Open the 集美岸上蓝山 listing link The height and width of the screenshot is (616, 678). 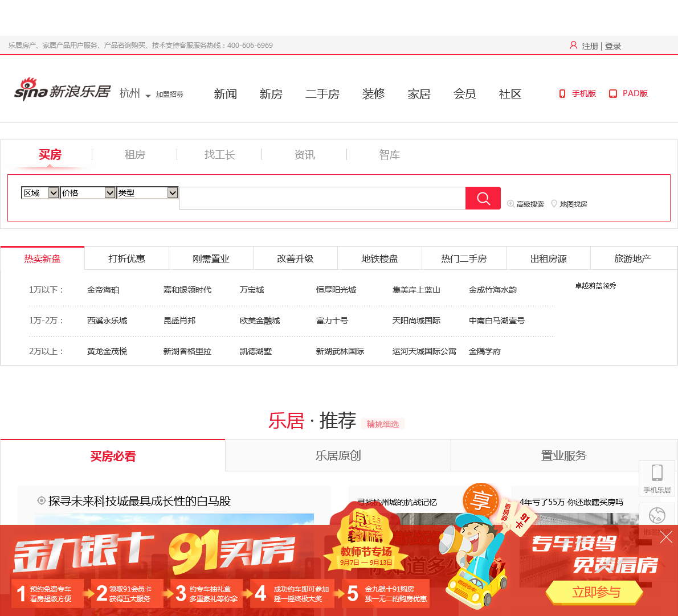coord(416,290)
